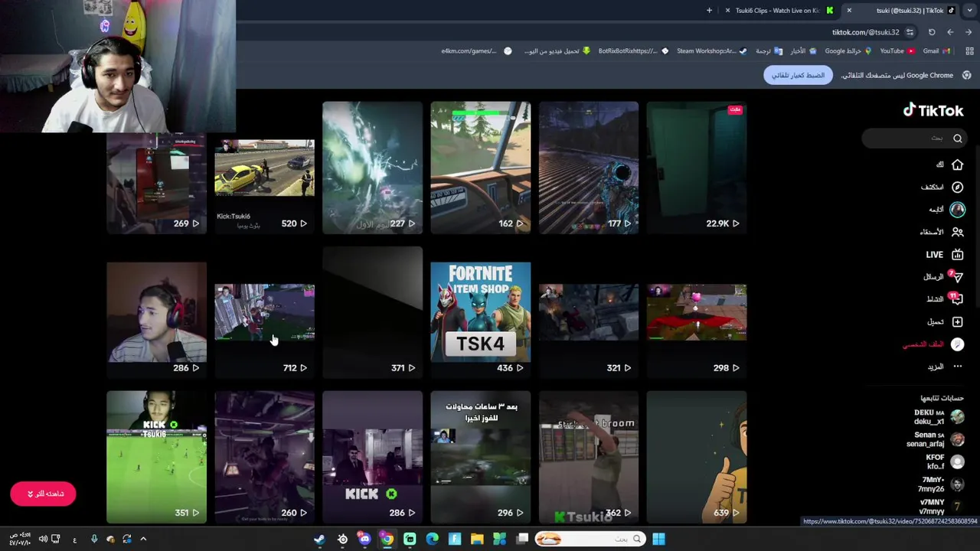Expand the system tray hidden icons chevron
Image resolution: width=980 pixels, height=551 pixels.
click(143, 540)
